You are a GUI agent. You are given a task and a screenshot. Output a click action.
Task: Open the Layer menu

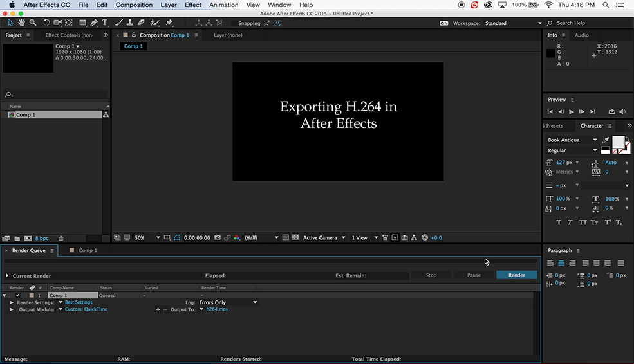click(x=169, y=5)
